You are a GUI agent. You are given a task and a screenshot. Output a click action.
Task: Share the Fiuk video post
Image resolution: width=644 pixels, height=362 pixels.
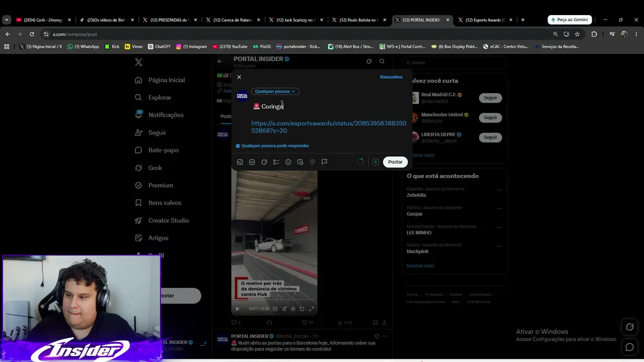(384, 323)
